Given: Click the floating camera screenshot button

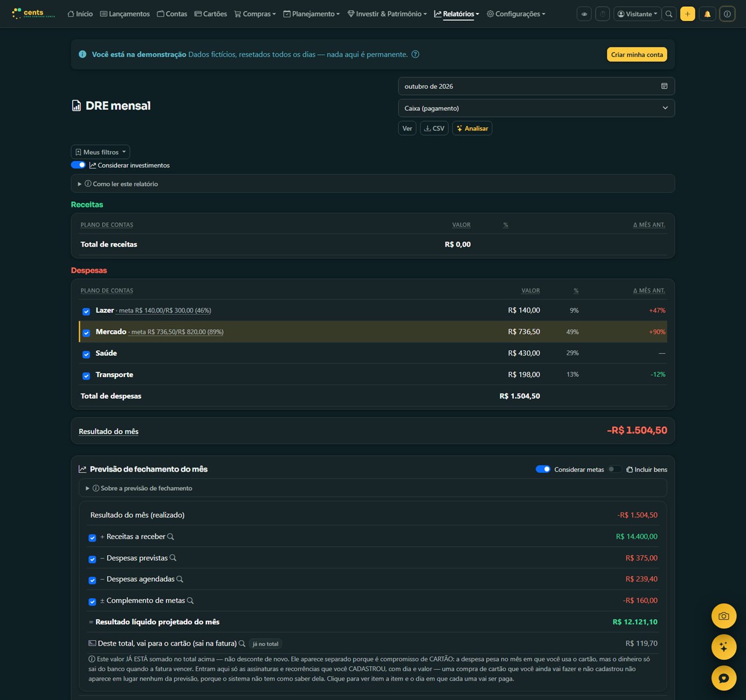Looking at the screenshot, I should tap(724, 616).
